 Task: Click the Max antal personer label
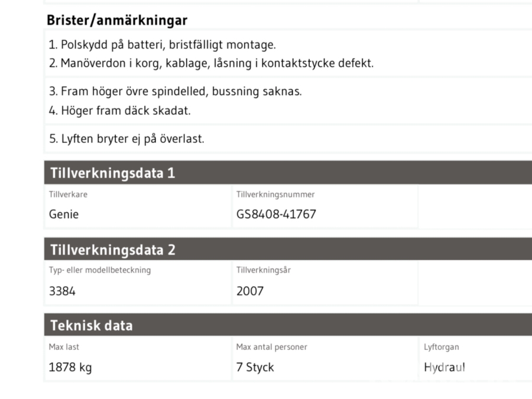tap(272, 347)
